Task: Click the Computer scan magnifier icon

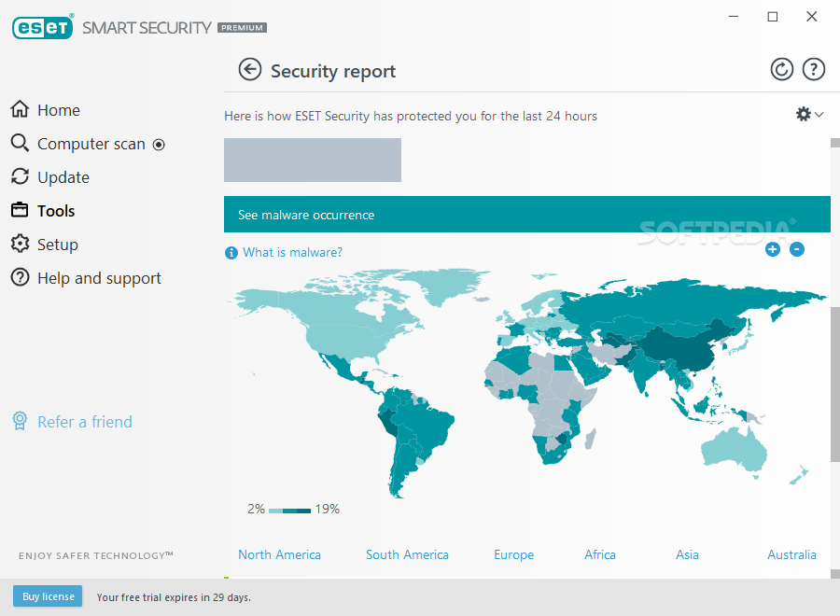Action: pyautogui.click(x=20, y=143)
